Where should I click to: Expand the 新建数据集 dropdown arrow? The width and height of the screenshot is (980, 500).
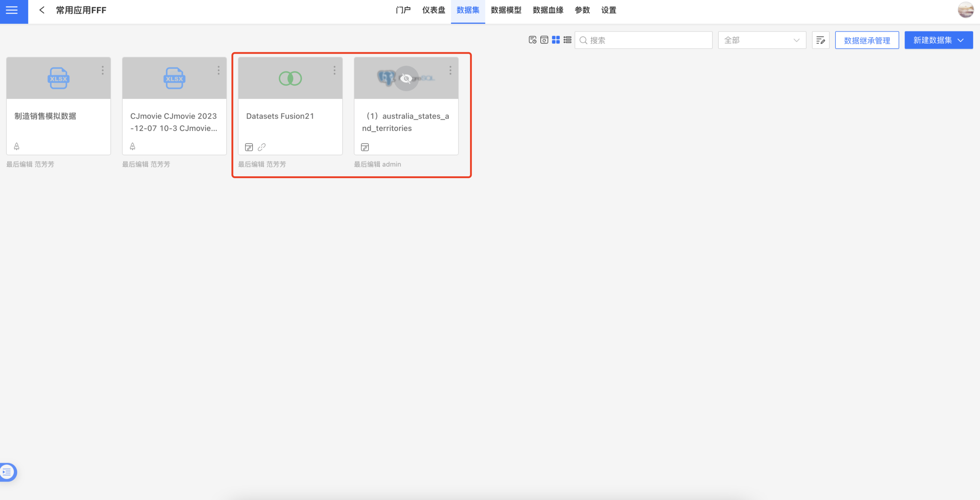click(961, 40)
